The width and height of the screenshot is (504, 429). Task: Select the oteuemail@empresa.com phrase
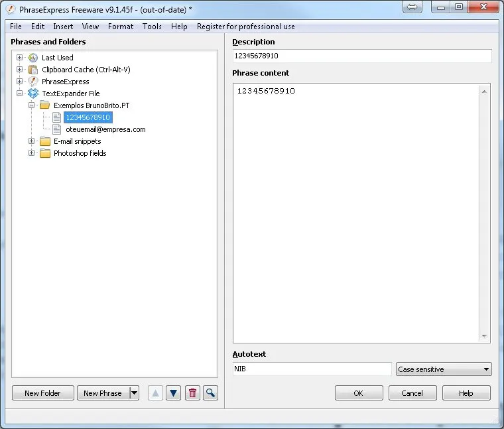[x=105, y=129]
